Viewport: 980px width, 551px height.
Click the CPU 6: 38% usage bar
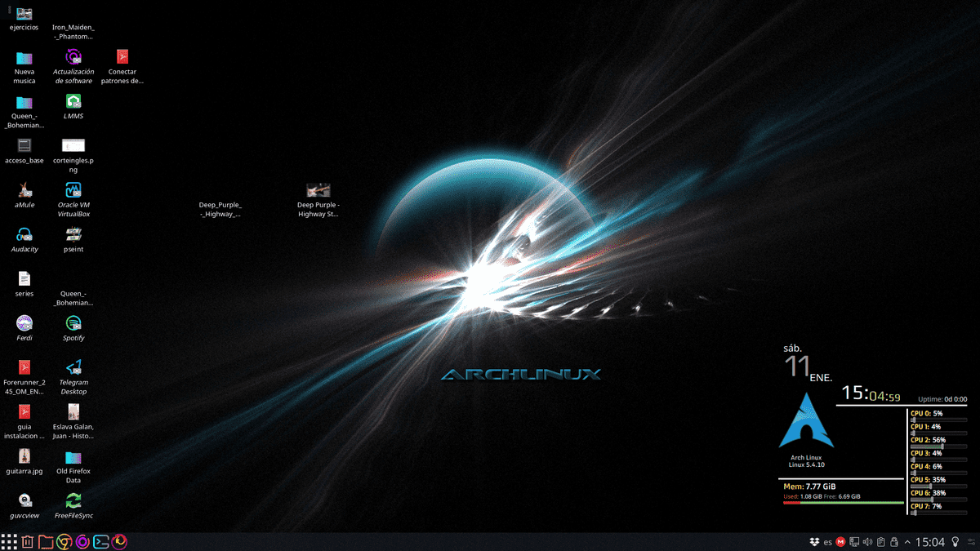pos(939,500)
